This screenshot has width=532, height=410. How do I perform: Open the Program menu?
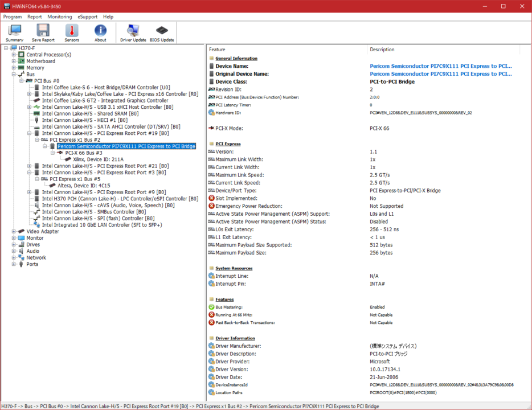(13, 17)
